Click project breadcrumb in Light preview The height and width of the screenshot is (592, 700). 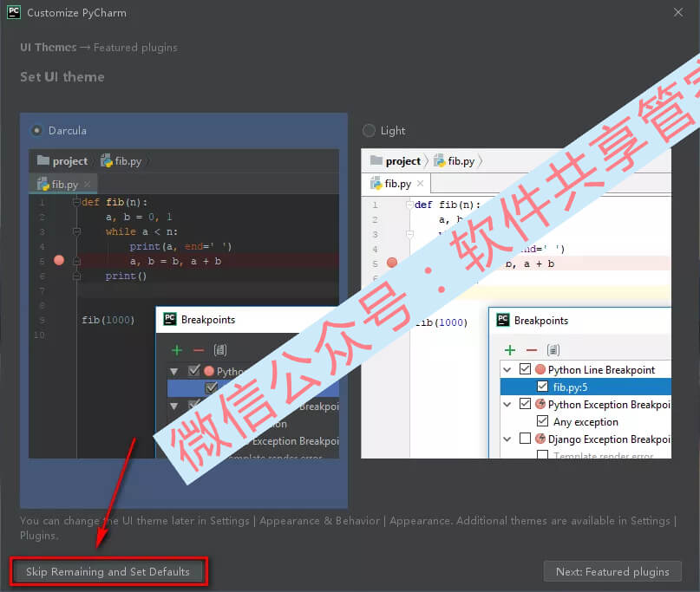(x=402, y=161)
